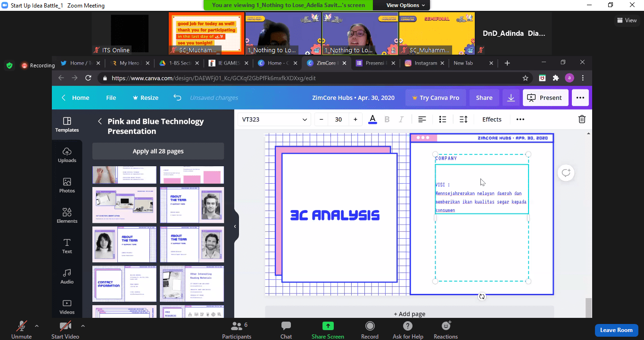
Task: Open the Elements panel in sidebar
Action: point(67,215)
